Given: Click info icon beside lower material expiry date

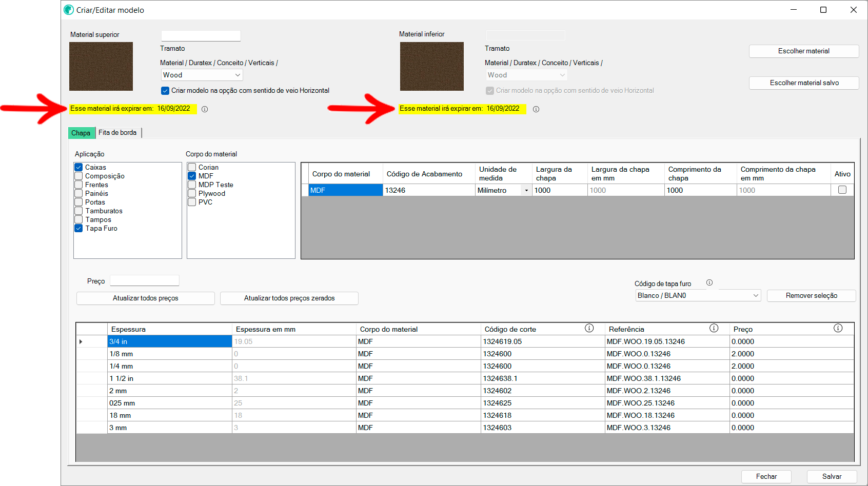Looking at the screenshot, I should click(x=536, y=109).
